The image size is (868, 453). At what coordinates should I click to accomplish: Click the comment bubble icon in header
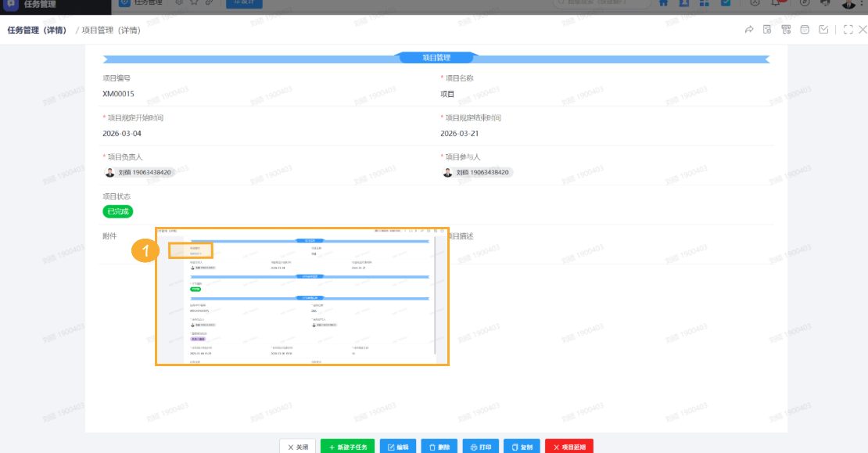[805, 30]
